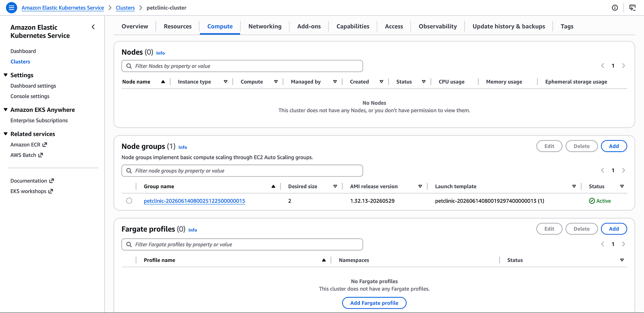Go to previous page of Fargate profiles

(603, 244)
